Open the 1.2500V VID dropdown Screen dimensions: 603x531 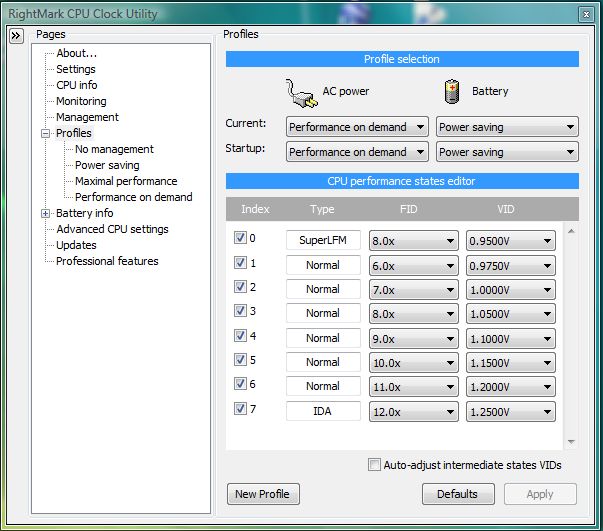point(511,412)
